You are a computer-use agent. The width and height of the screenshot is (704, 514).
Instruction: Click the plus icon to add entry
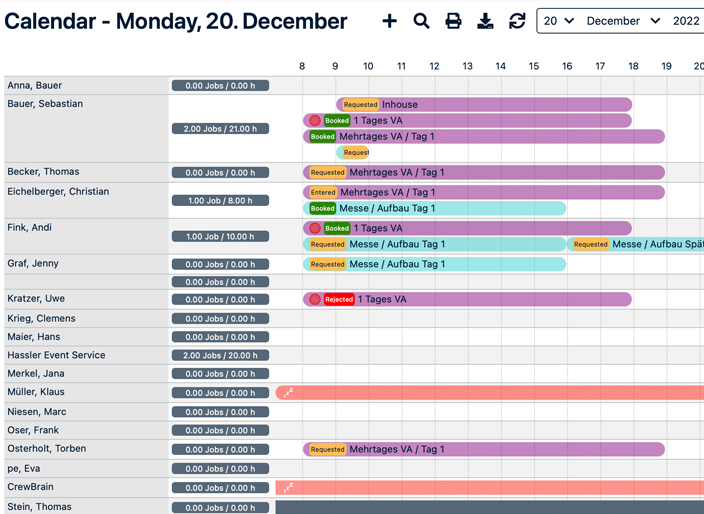pos(389,21)
